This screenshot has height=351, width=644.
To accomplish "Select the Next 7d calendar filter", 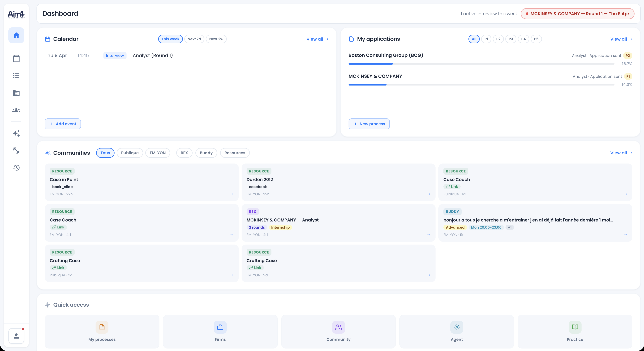I will (x=194, y=39).
